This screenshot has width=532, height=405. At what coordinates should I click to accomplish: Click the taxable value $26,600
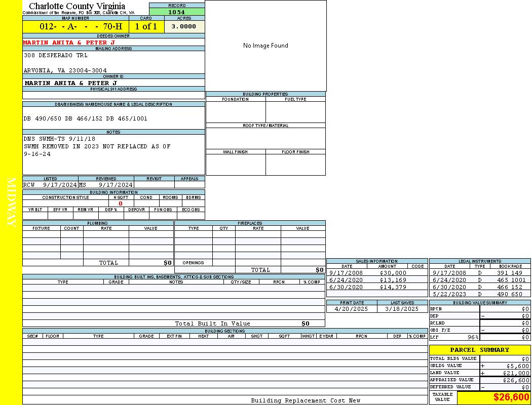[x=511, y=398]
